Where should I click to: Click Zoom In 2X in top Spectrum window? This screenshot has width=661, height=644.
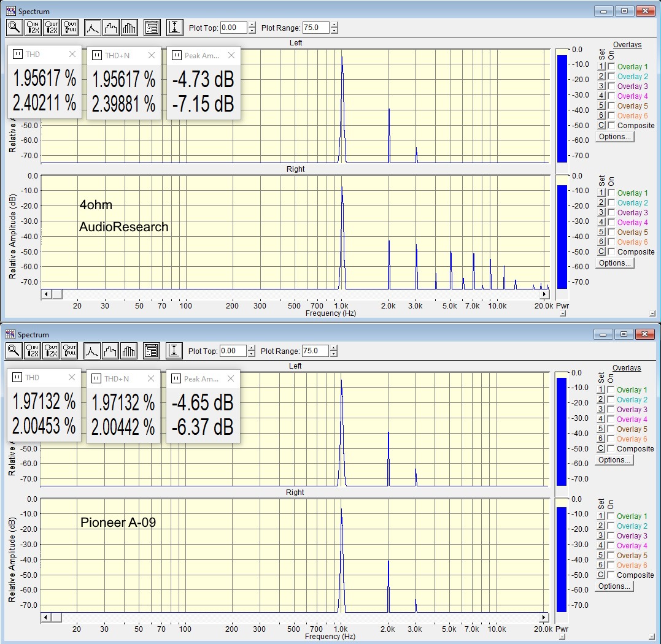coord(33,28)
